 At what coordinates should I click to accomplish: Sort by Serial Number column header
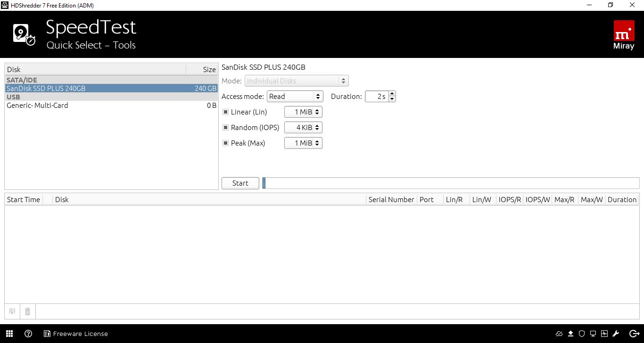coord(391,199)
